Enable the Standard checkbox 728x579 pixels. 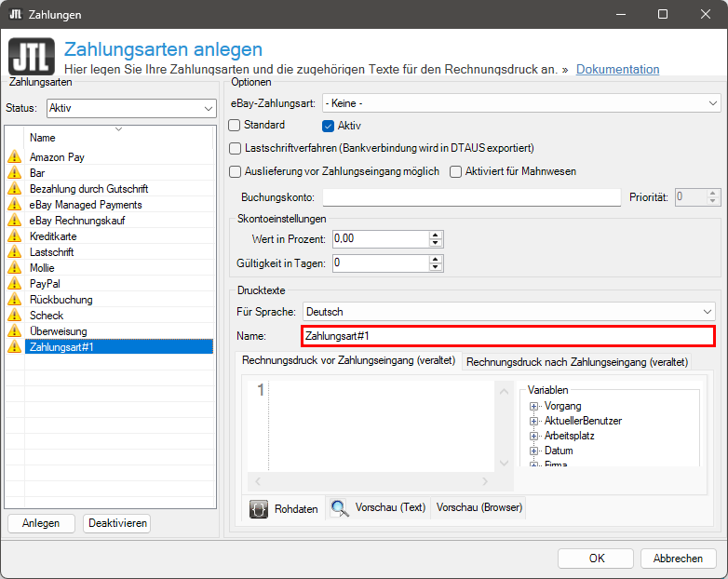[235, 125]
